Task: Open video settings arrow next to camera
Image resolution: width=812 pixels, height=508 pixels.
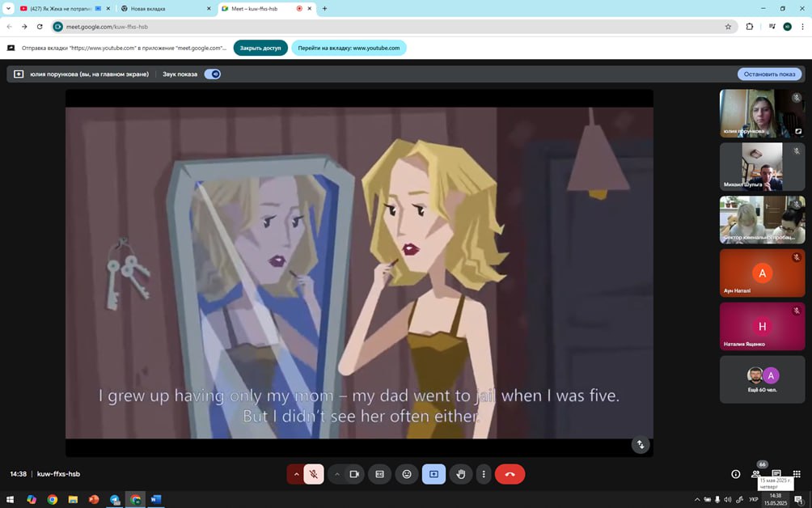Action: [336, 474]
